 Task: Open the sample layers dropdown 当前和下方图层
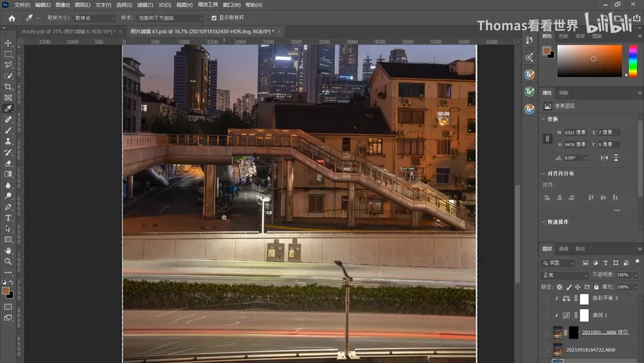tap(170, 18)
